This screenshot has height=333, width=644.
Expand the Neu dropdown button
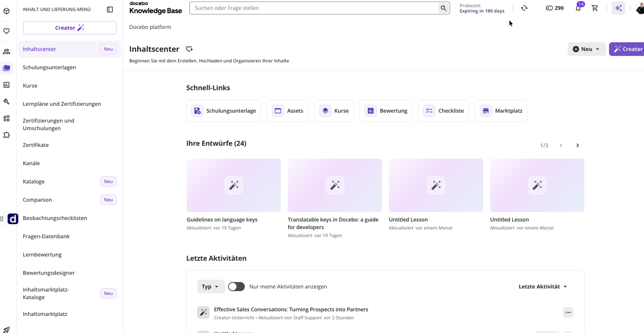(x=586, y=49)
